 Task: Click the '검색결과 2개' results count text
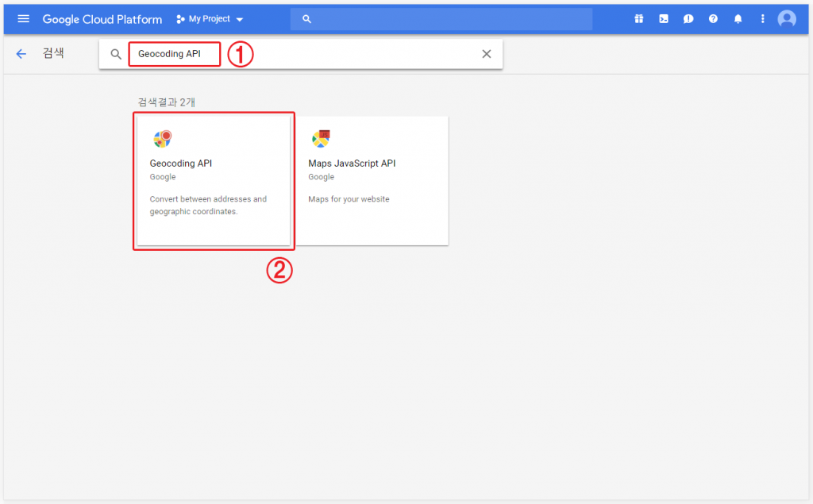pyautogui.click(x=167, y=102)
